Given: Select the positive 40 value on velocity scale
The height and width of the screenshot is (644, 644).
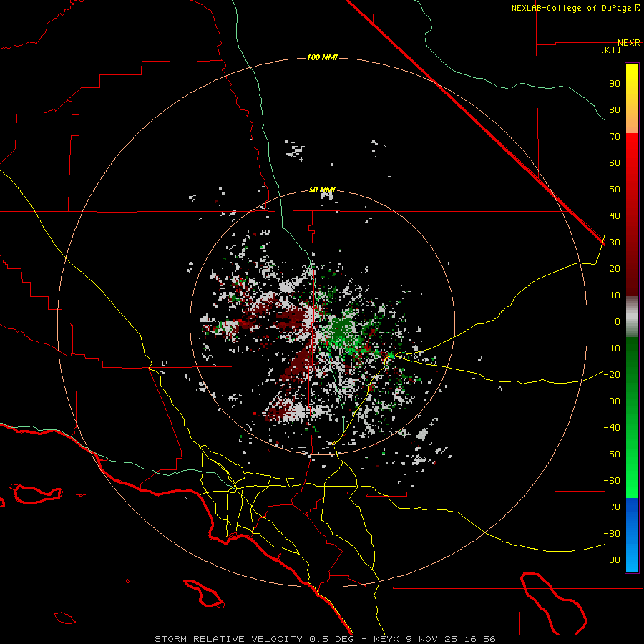Looking at the screenshot, I should tap(615, 215).
